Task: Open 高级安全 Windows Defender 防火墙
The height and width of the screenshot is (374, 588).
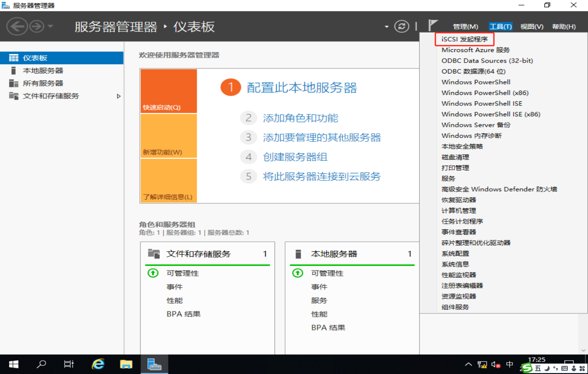Action: coord(499,189)
